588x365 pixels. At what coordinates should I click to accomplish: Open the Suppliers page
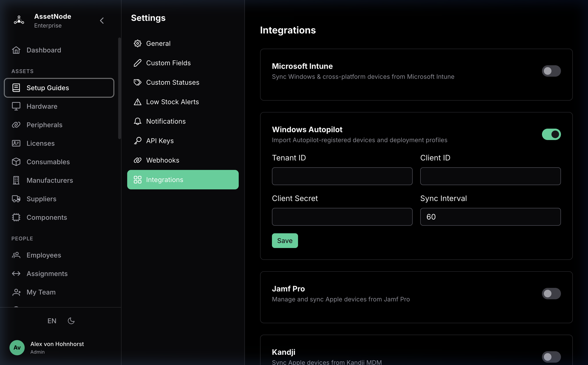(59, 199)
